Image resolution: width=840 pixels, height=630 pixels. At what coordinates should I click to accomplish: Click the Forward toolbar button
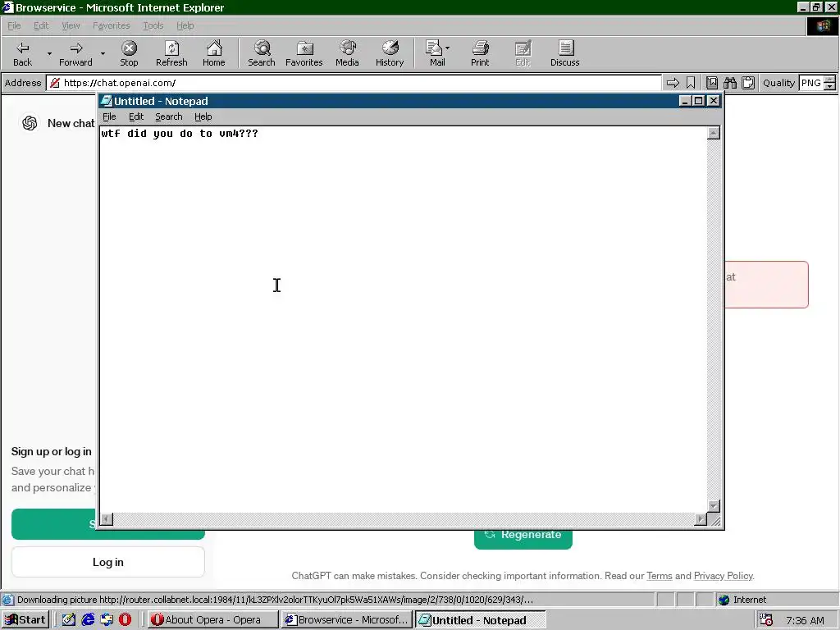point(75,53)
